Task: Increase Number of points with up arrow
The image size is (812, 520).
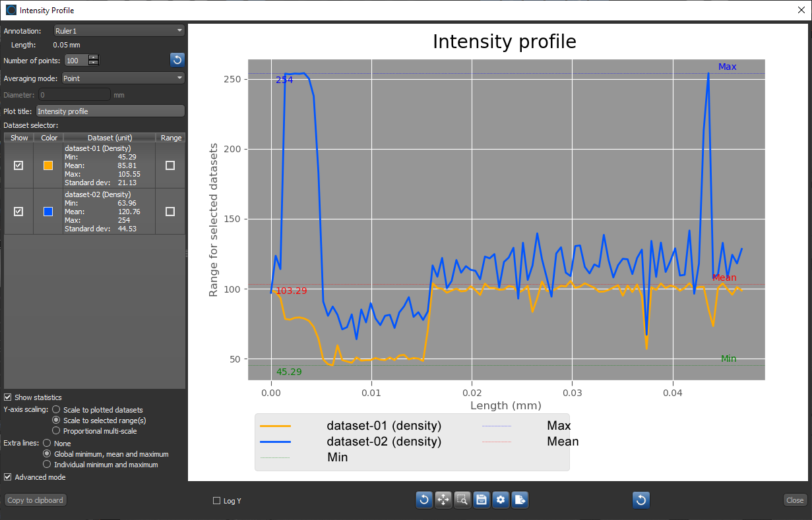Action: pyautogui.click(x=94, y=58)
